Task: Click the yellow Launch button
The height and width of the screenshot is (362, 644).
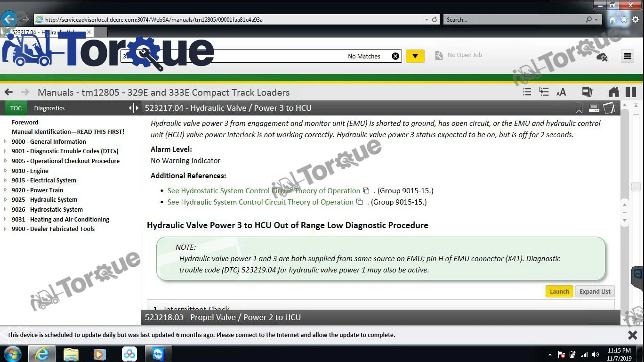Action: tap(559, 291)
